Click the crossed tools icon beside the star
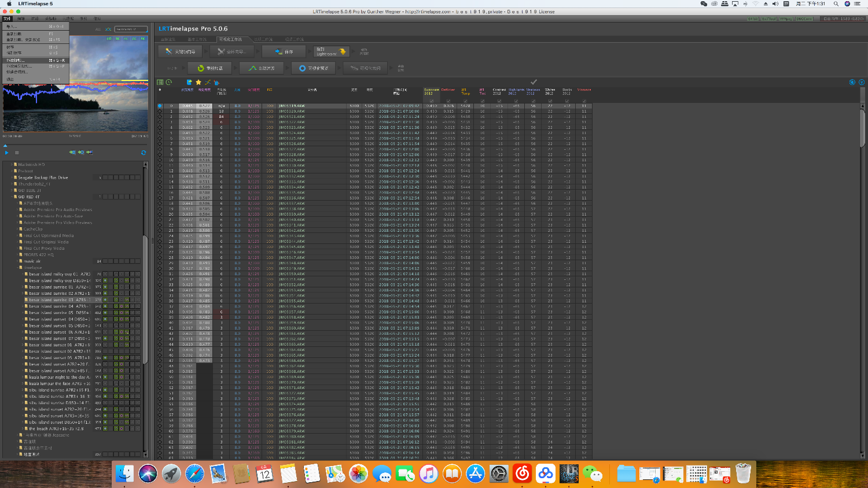The height and width of the screenshot is (488, 868). [208, 82]
